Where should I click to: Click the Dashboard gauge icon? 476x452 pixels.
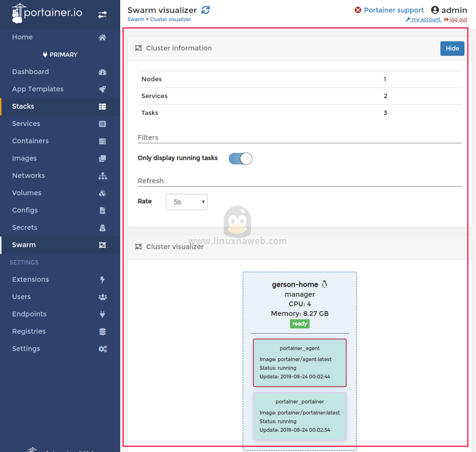(x=102, y=72)
